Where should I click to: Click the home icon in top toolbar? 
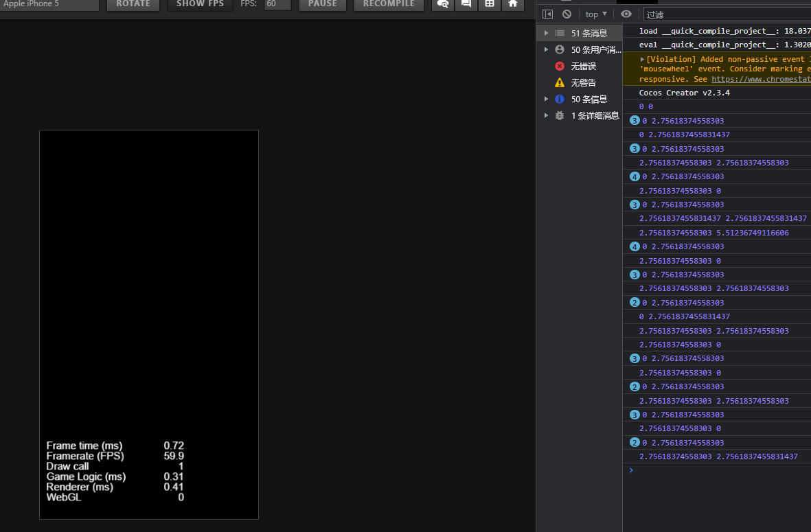(x=512, y=4)
